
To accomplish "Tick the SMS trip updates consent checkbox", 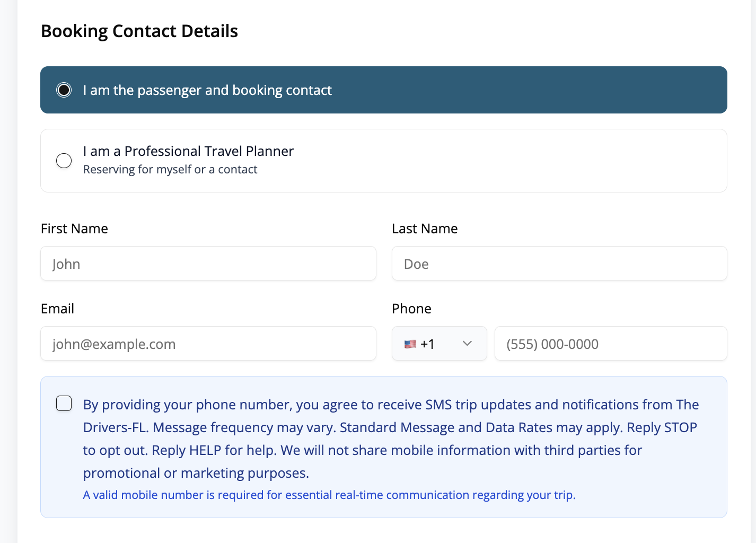I will [64, 404].
